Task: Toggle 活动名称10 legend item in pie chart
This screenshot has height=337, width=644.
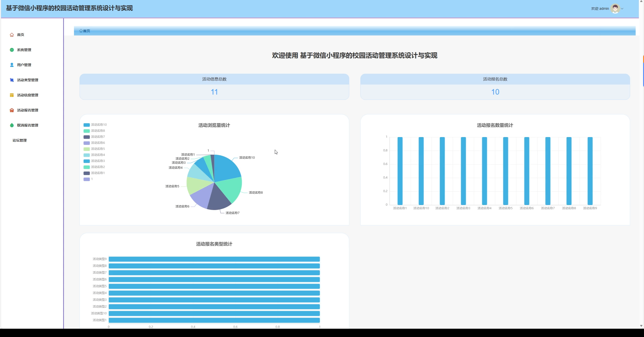Action: point(98,125)
